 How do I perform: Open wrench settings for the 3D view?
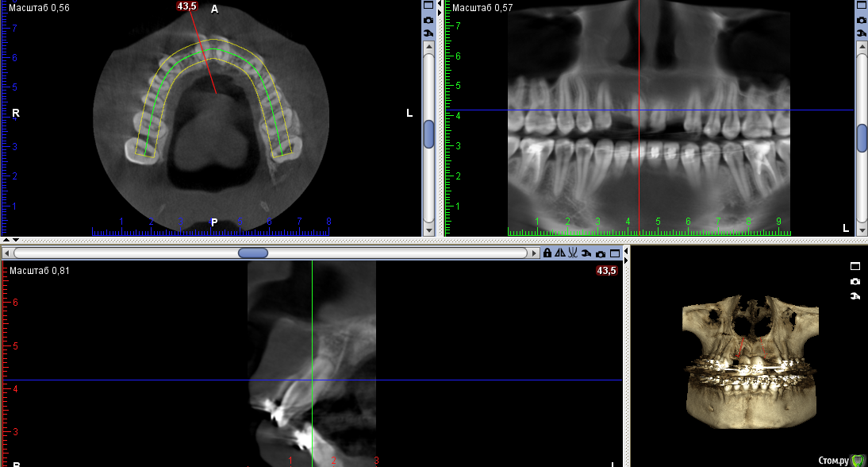point(855,296)
